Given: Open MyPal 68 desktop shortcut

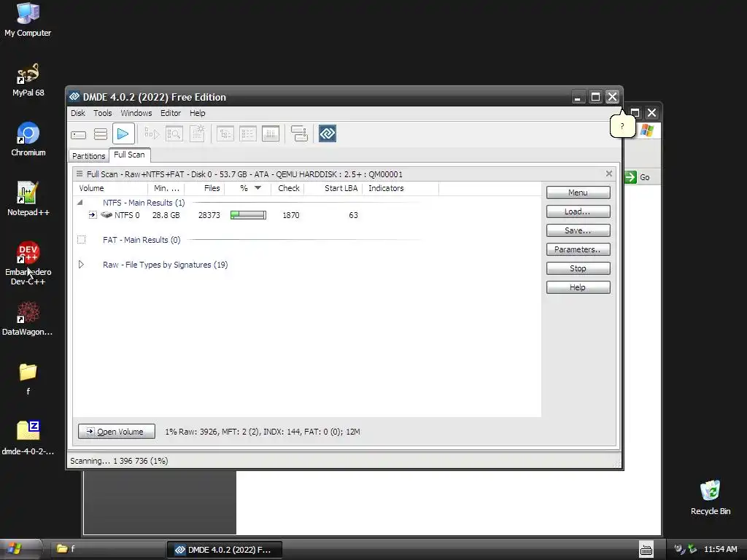Looking at the screenshot, I should point(28,79).
